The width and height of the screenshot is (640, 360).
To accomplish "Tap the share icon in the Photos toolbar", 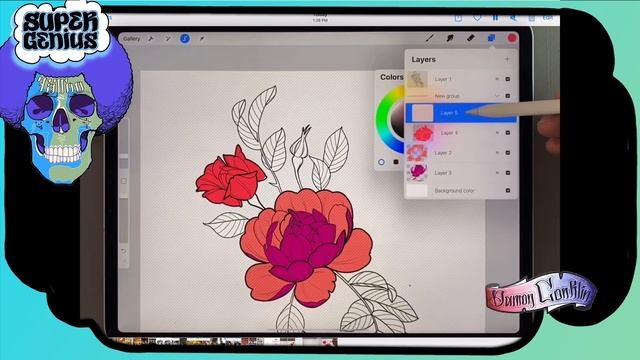I will click(458, 18).
